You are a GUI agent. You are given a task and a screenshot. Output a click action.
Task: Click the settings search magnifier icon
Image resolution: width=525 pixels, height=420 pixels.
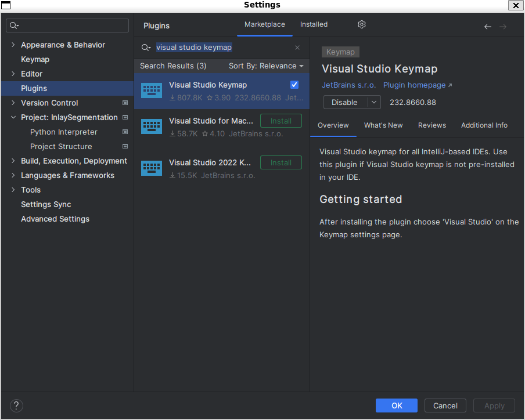[x=14, y=26]
